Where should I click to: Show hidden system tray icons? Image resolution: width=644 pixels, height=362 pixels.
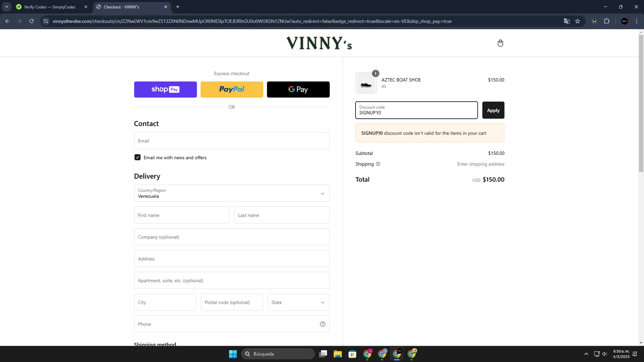[586, 354]
